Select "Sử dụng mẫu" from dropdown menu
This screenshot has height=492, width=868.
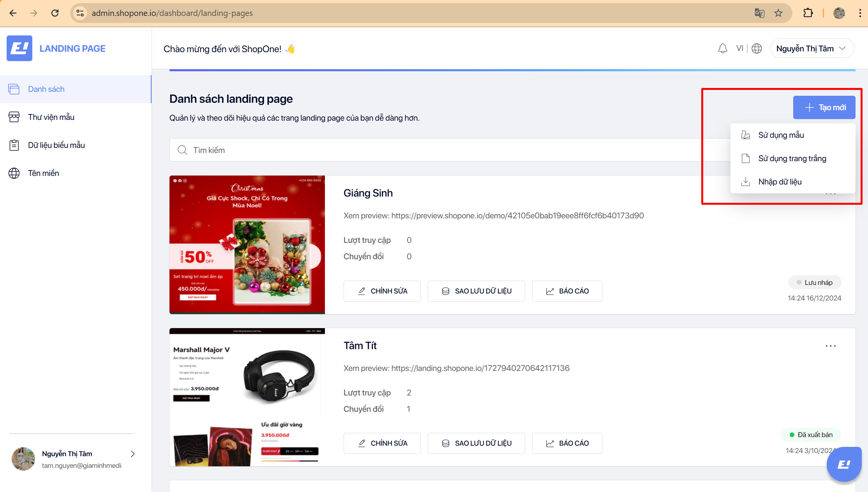pyautogui.click(x=781, y=135)
